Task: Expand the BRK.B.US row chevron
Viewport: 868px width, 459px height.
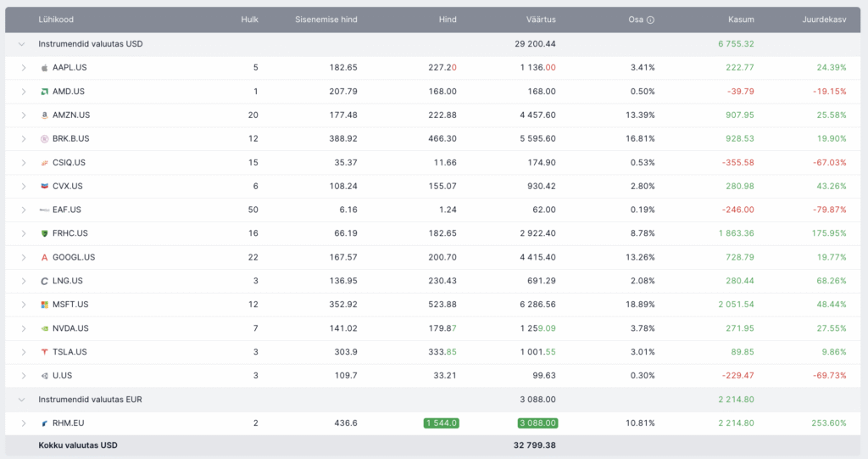Action: point(23,138)
